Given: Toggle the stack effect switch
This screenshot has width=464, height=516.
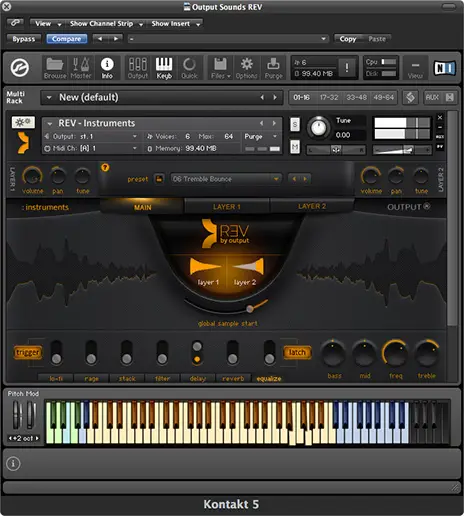Looking at the screenshot, I should (x=126, y=352).
